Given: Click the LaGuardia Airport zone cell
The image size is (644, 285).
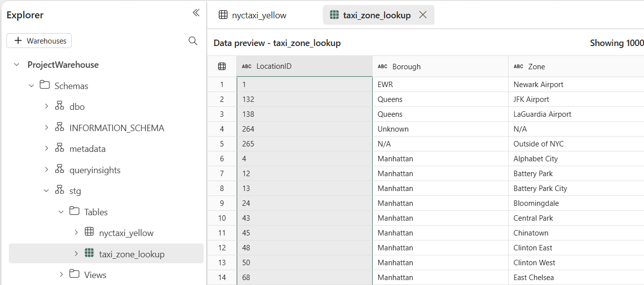Looking at the screenshot, I should [576, 114].
